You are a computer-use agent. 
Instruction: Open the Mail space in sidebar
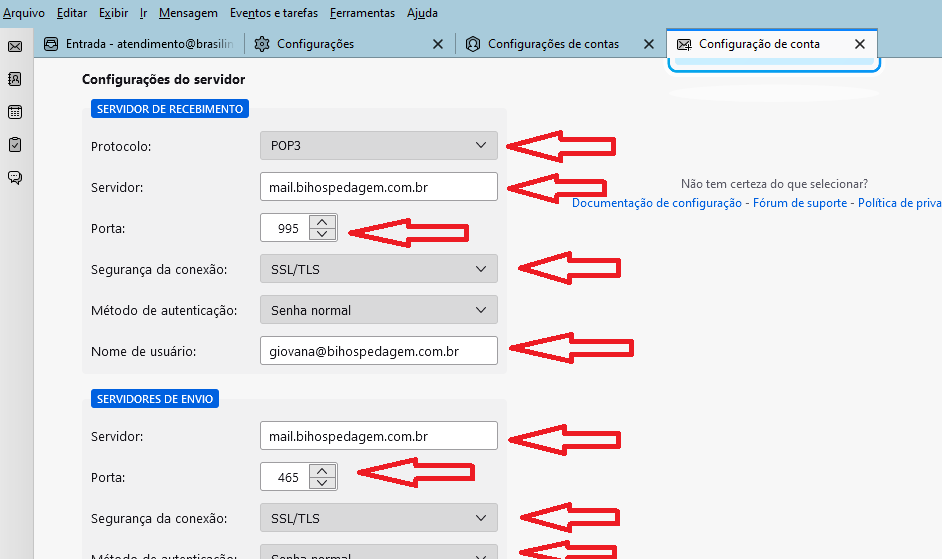[x=15, y=46]
